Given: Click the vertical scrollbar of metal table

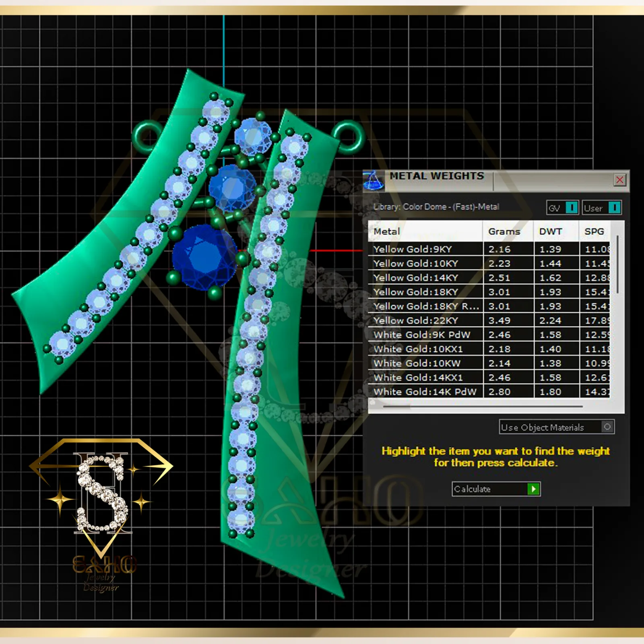Looking at the screenshot, I should tap(617, 264).
